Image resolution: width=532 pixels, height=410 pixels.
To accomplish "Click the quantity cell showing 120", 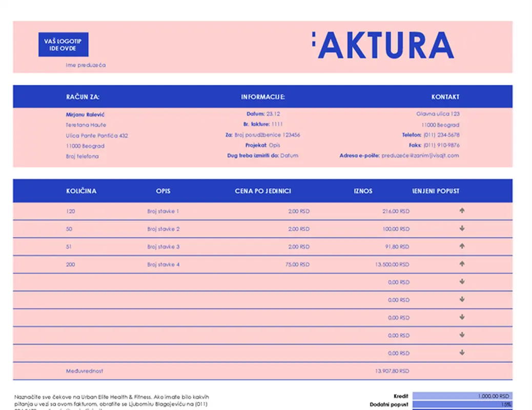I will [x=70, y=211].
